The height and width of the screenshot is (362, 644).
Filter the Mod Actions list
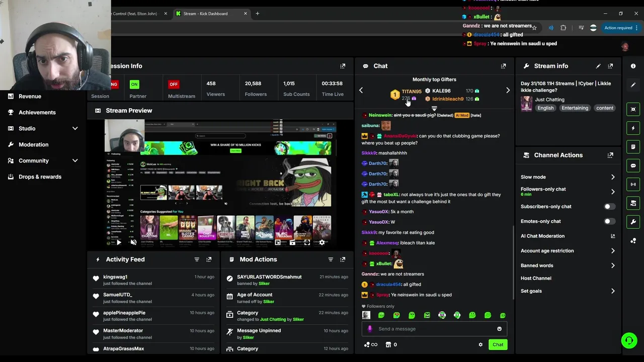tap(331, 259)
